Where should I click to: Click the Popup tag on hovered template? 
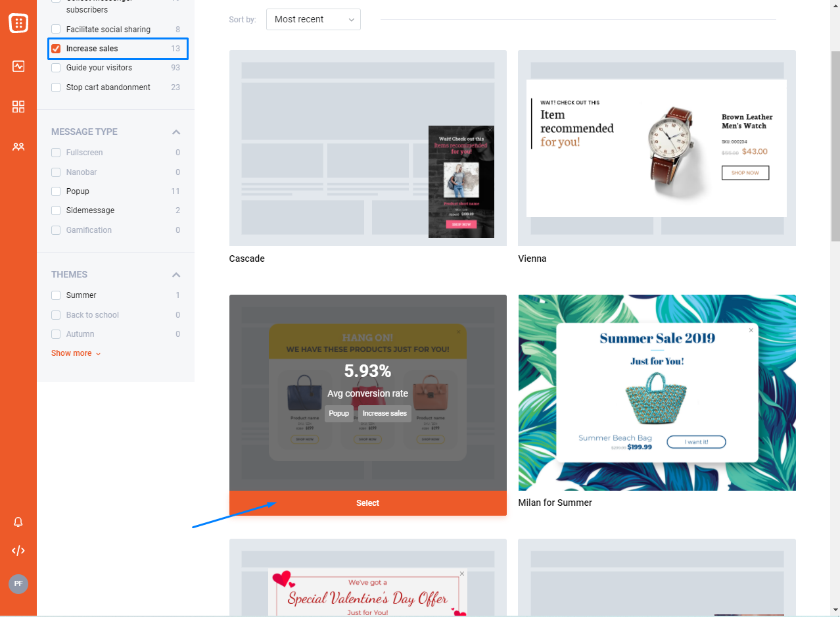point(339,414)
